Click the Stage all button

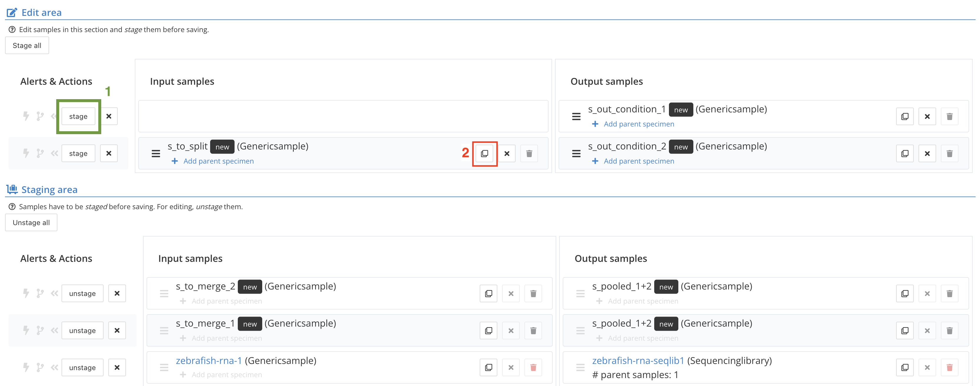(27, 46)
